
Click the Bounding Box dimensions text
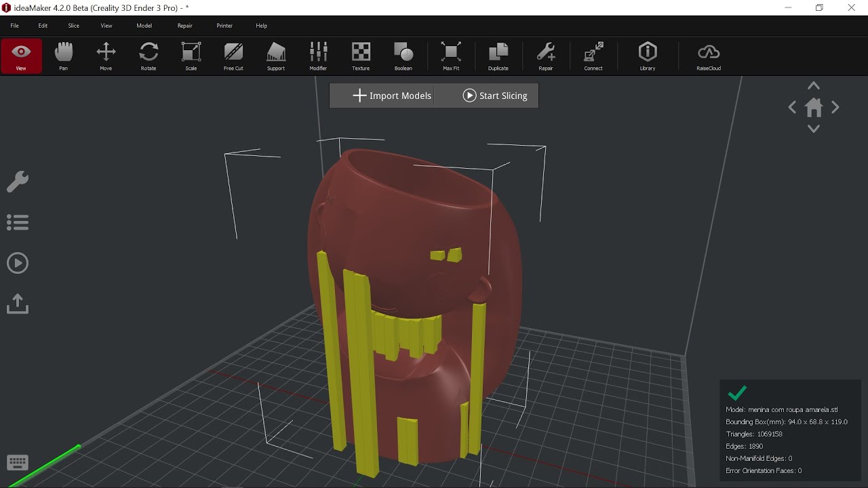pos(787,422)
